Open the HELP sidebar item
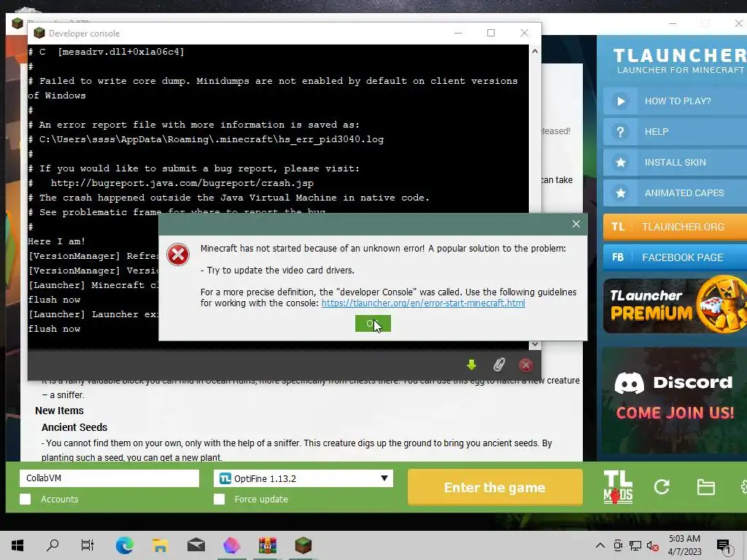 click(675, 132)
